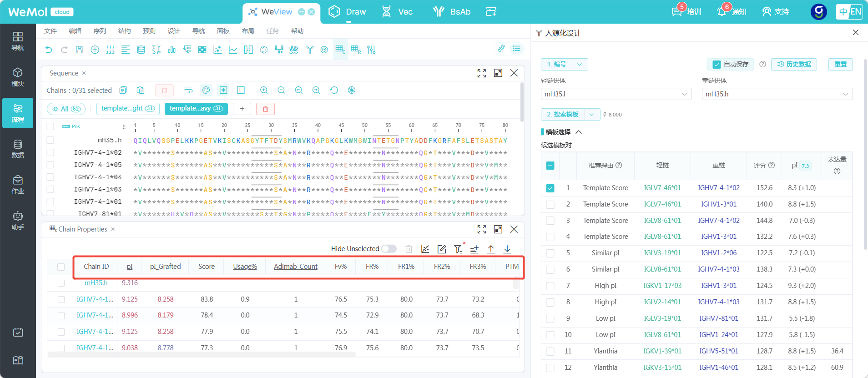Open the 轻链供体 mH35.l dropdown

pos(616,94)
